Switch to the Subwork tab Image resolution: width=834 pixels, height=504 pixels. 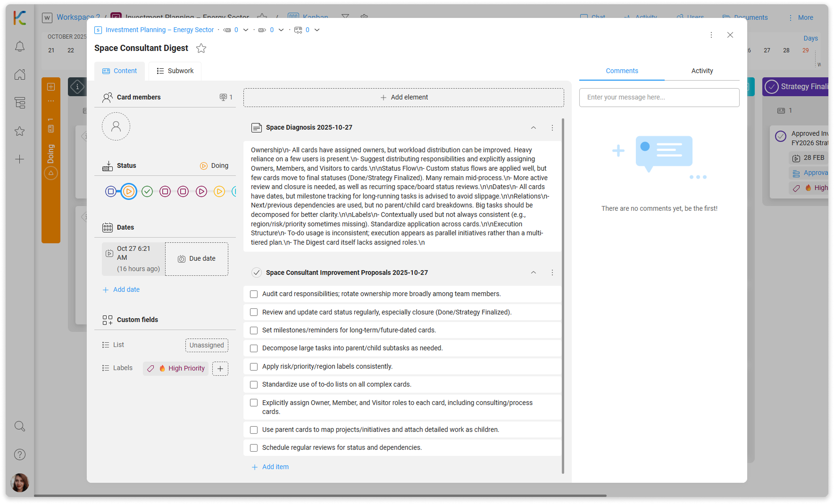175,71
